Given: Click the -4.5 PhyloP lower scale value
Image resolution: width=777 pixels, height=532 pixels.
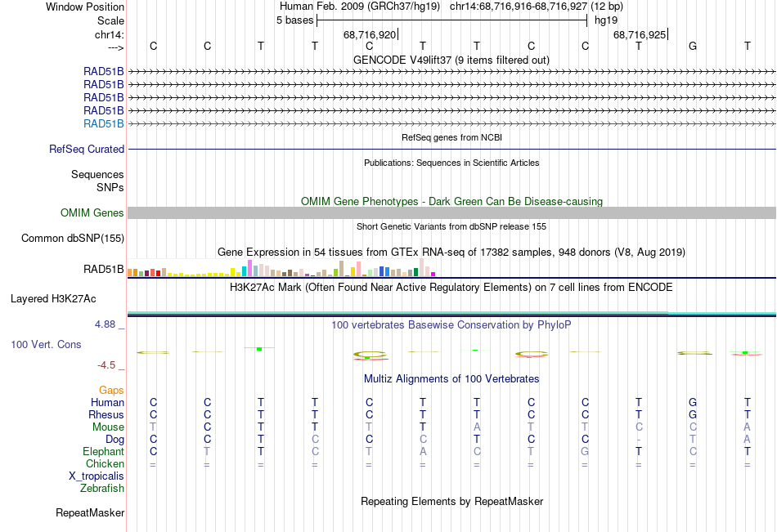Looking at the screenshot, I should [x=106, y=365].
